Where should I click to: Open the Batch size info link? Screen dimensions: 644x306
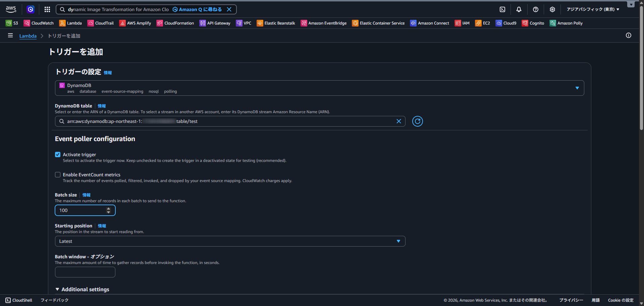87,195
